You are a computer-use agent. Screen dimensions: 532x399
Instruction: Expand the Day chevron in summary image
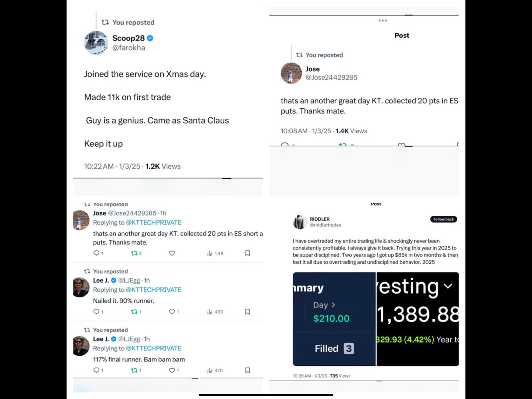(x=333, y=305)
